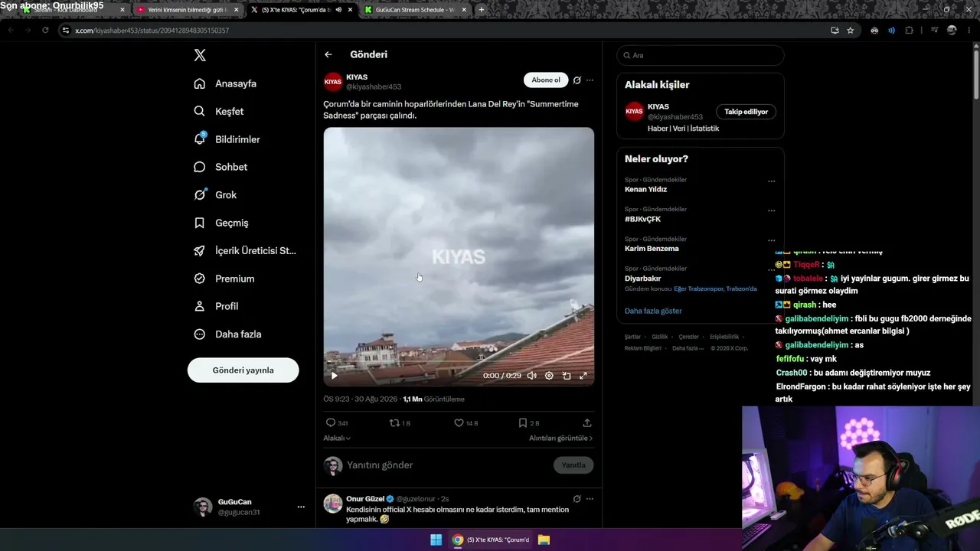This screenshot has width=980, height=551.
Task: Click Daha fazla göster link
Action: (x=653, y=311)
